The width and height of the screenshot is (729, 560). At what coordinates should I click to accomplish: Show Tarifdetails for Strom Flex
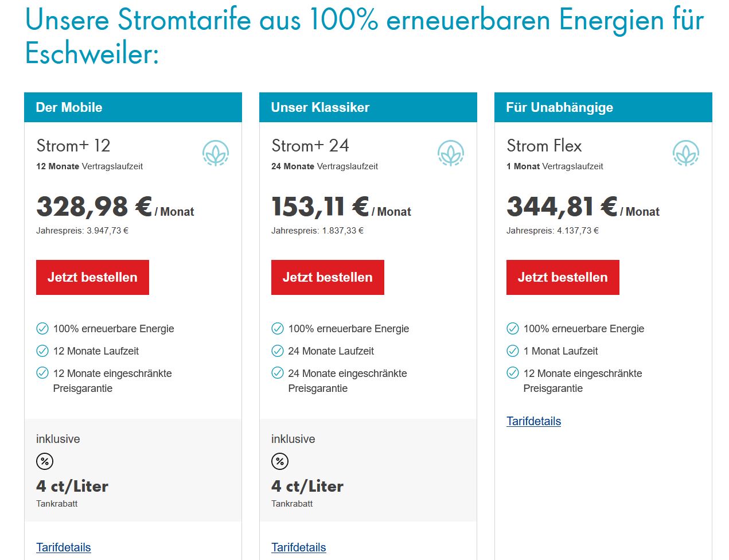click(533, 421)
